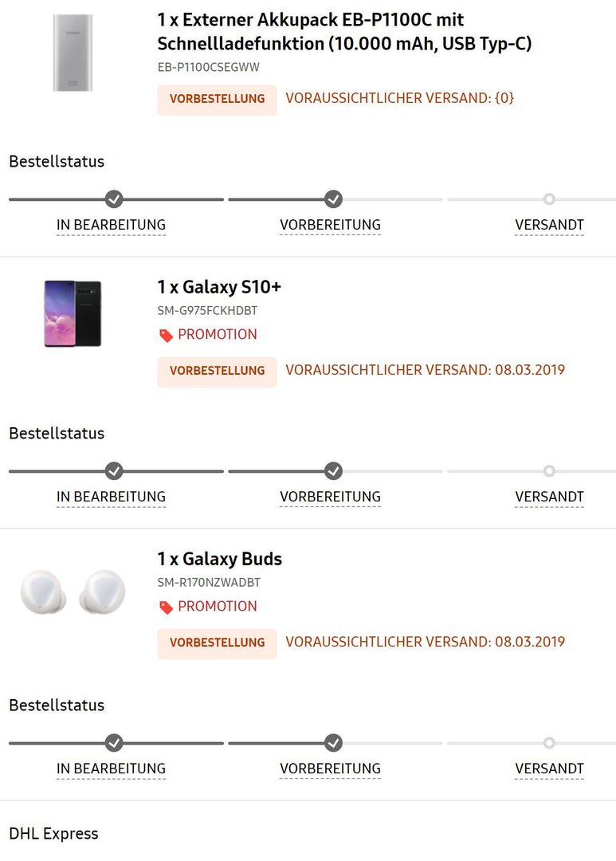The image size is (616, 861).
Task: Click the empty Versandt circle for Galaxy Buds
Action: (x=549, y=743)
